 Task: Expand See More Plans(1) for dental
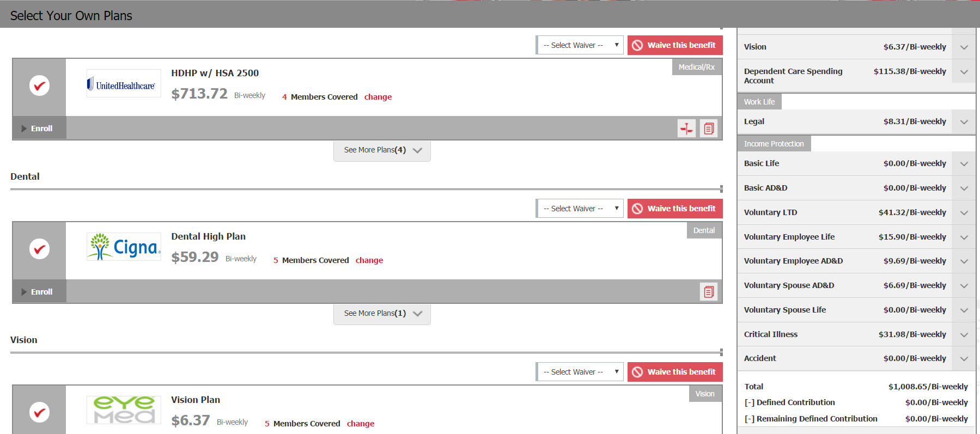click(382, 314)
